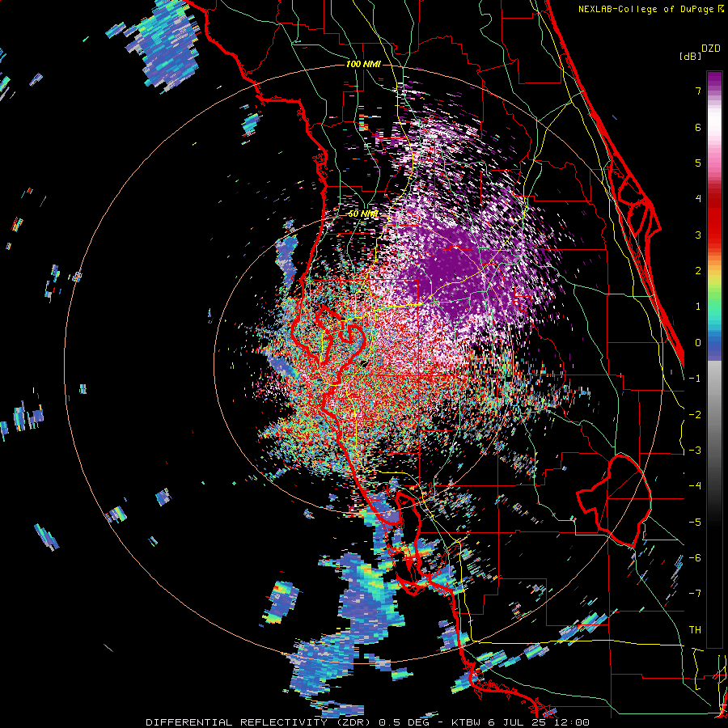Select the -7 value on the color scale

click(695, 594)
